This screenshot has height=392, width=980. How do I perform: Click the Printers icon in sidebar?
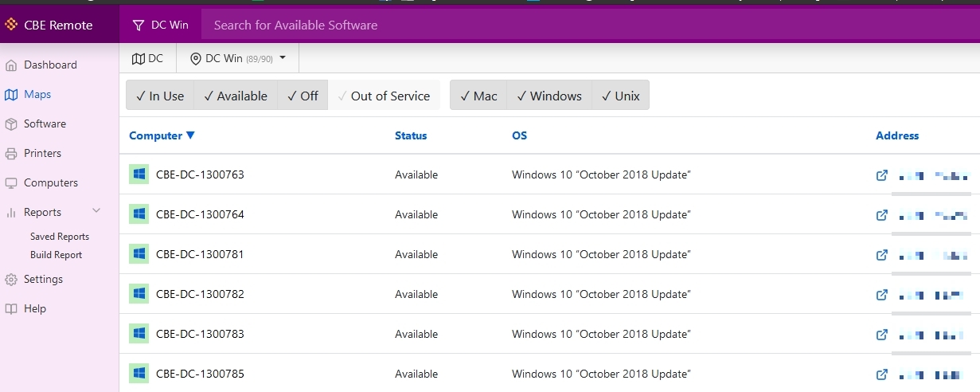11,153
